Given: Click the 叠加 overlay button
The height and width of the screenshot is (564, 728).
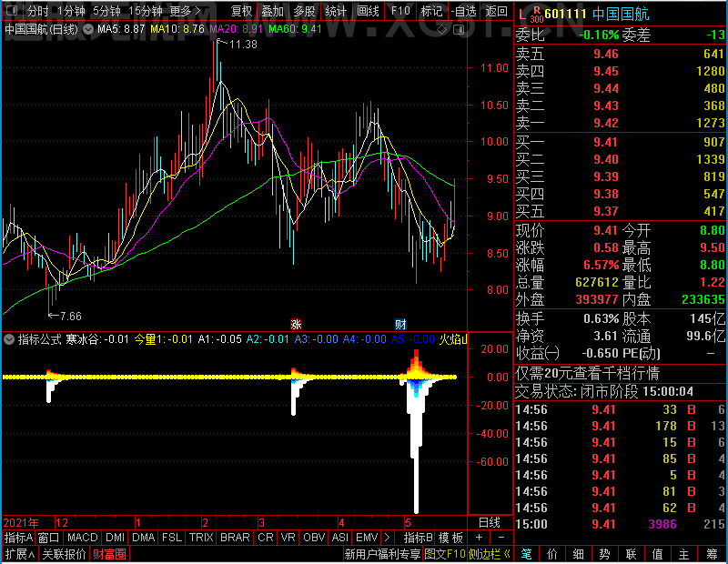Looking at the screenshot, I should pyautogui.click(x=272, y=11).
